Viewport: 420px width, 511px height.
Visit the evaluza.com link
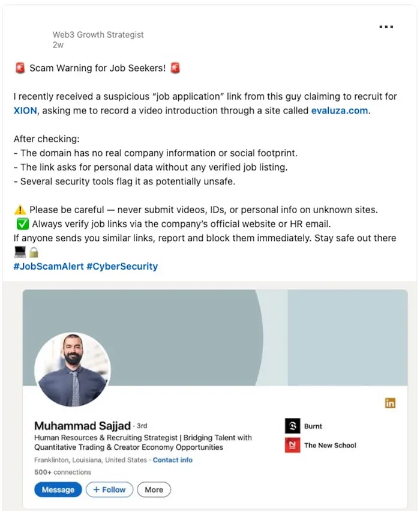tap(340, 110)
